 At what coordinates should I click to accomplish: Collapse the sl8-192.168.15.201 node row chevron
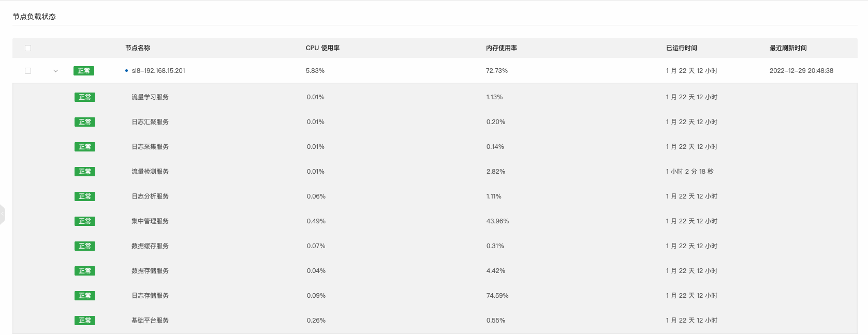click(55, 71)
